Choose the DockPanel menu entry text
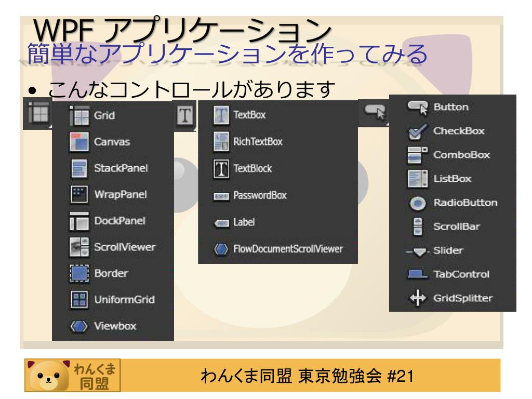Viewport: 532px width, 399px height. 120,221
